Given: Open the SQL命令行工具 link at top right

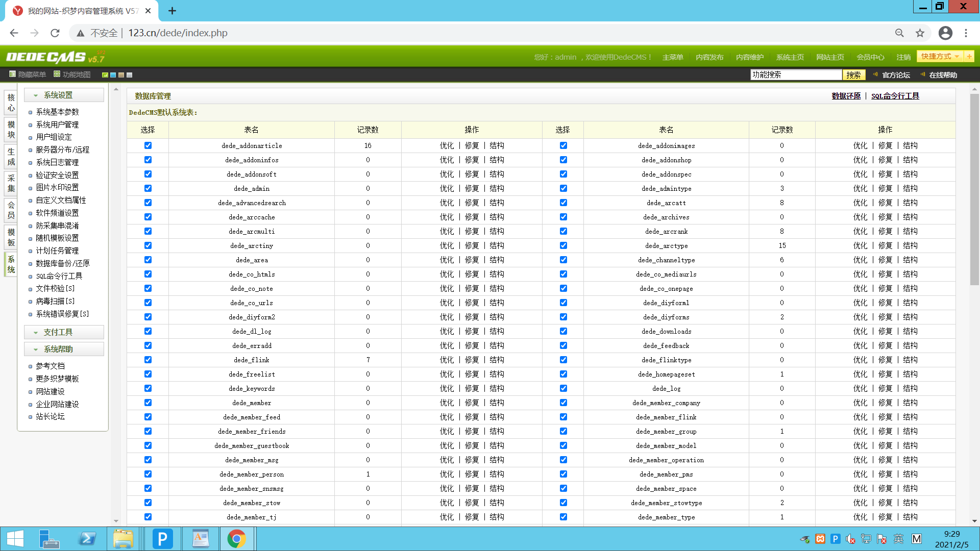Looking at the screenshot, I should tap(895, 96).
